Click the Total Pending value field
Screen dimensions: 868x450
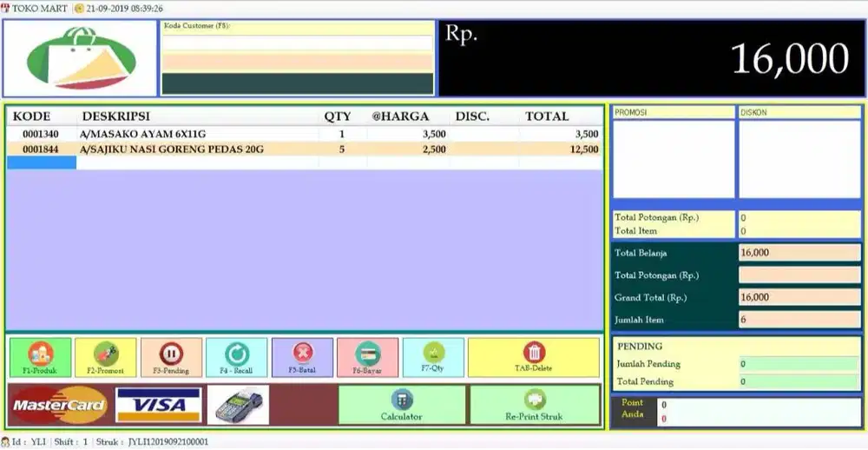click(x=799, y=381)
